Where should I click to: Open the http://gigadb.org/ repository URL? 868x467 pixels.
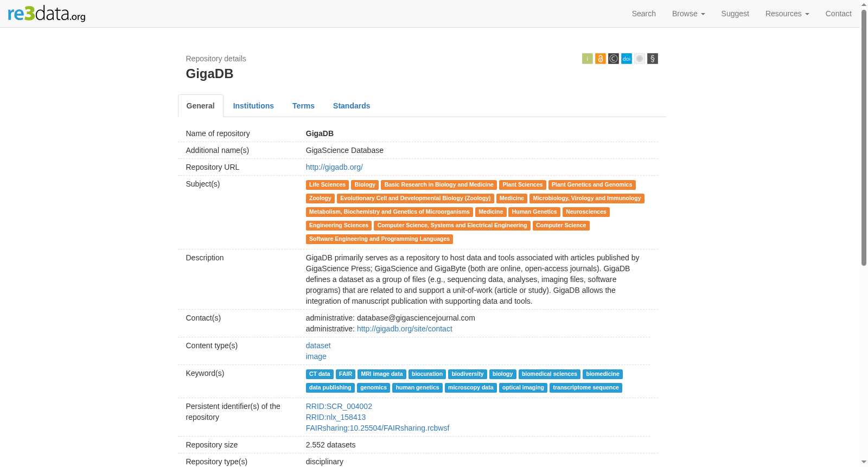tap(334, 167)
